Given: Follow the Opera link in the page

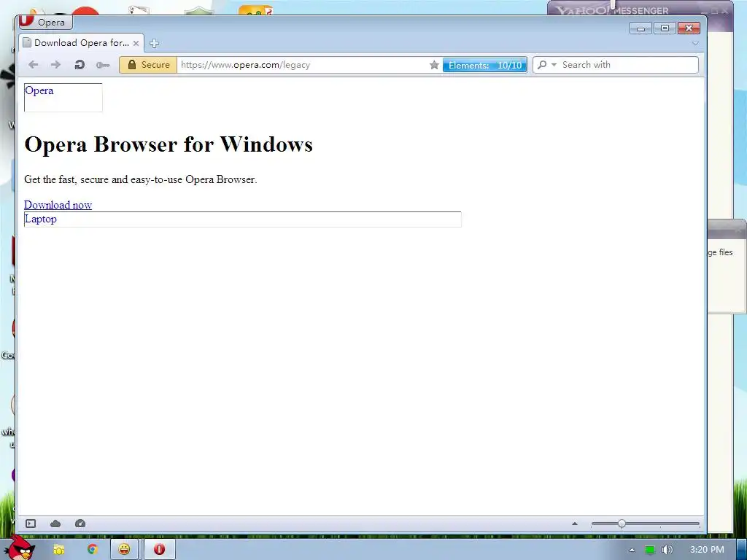Looking at the screenshot, I should [x=39, y=90].
